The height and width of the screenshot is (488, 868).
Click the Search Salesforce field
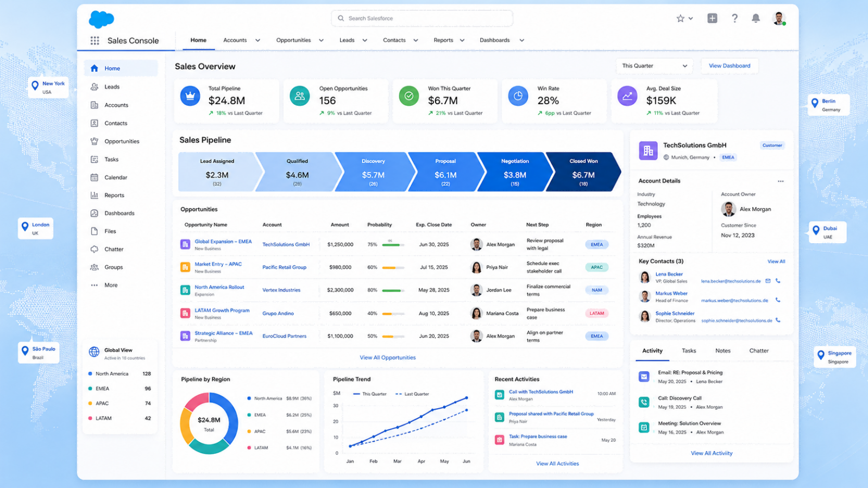pyautogui.click(x=422, y=18)
